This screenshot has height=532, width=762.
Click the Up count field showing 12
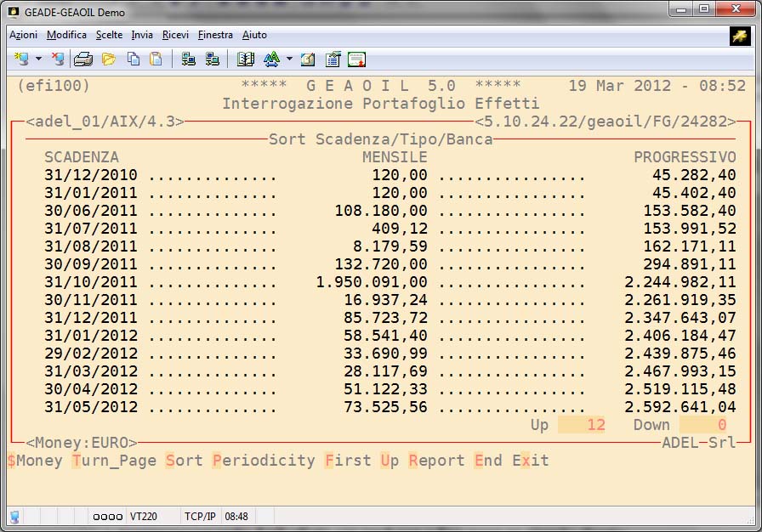point(582,425)
